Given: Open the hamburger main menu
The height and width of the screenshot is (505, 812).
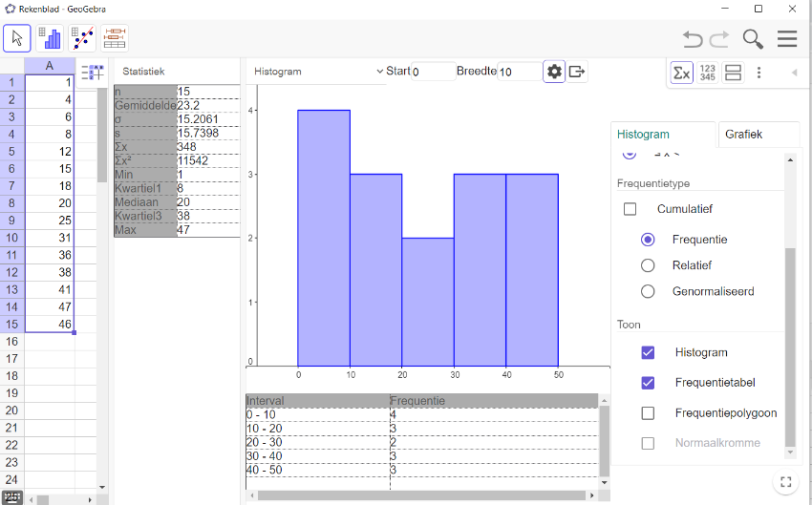Looking at the screenshot, I should pyautogui.click(x=787, y=39).
